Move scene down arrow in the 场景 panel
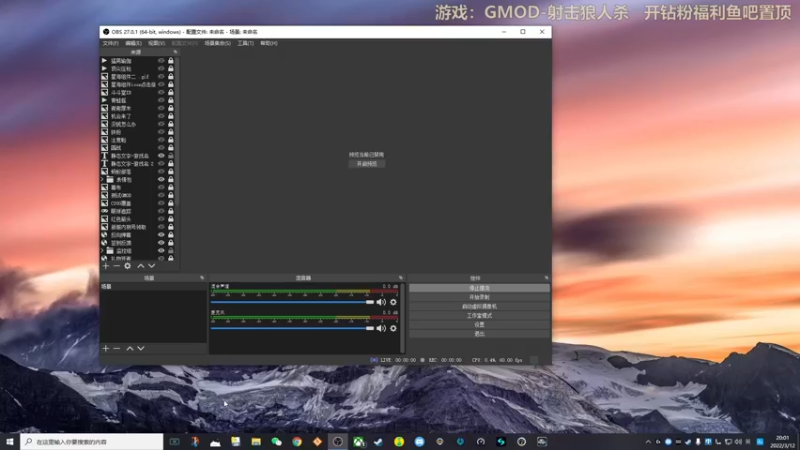The height and width of the screenshot is (450, 800). [x=141, y=348]
